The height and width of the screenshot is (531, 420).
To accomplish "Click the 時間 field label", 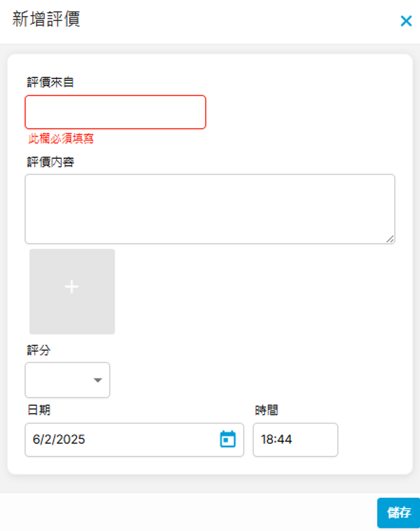I will point(266,410).
